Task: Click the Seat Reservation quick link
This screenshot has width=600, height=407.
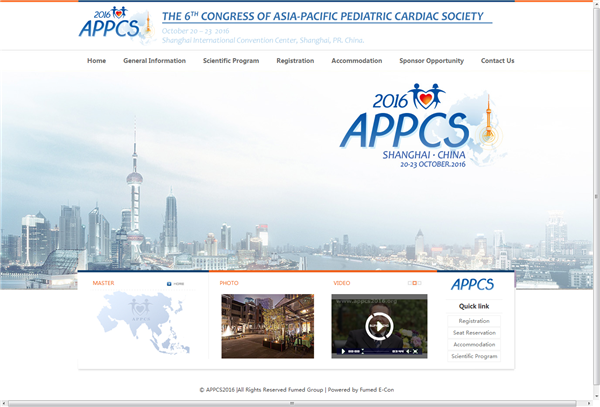Action: pyautogui.click(x=474, y=333)
